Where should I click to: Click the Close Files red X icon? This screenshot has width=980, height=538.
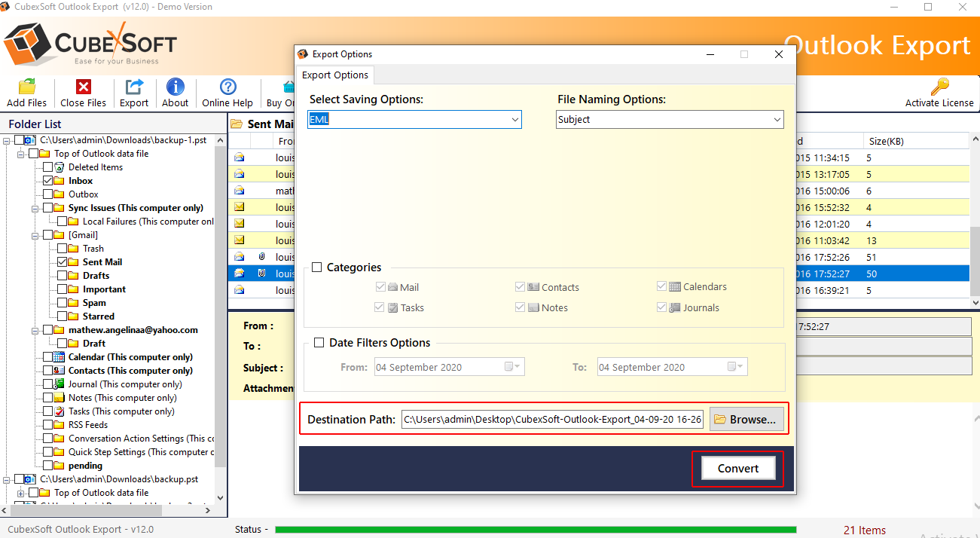click(x=84, y=87)
